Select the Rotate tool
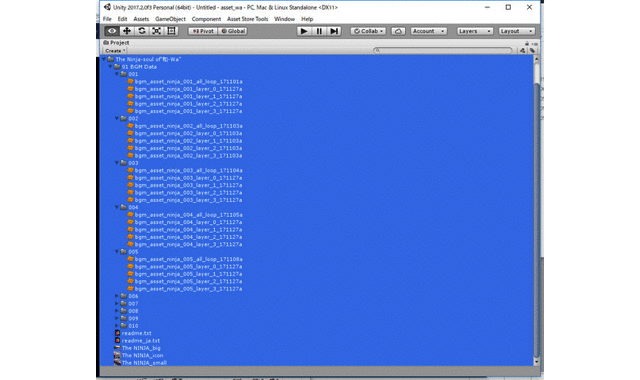640x380 pixels. (142, 31)
